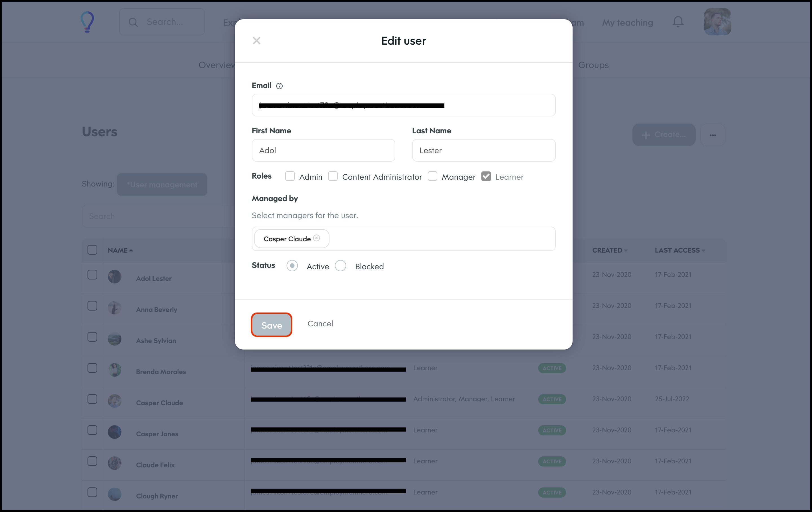This screenshot has height=512, width=812.
Task: Close the Edit user dialog with X
Action: pyautogui.click(x=256, y=40)
